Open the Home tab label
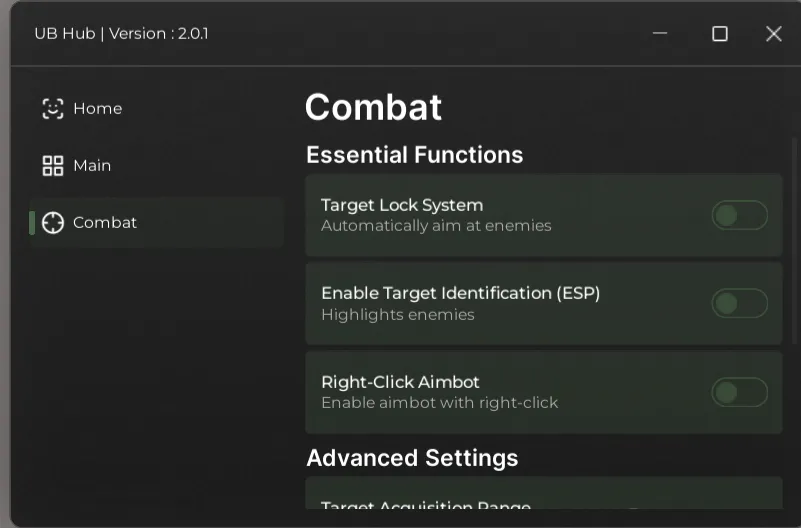 (x=97, y=109)
